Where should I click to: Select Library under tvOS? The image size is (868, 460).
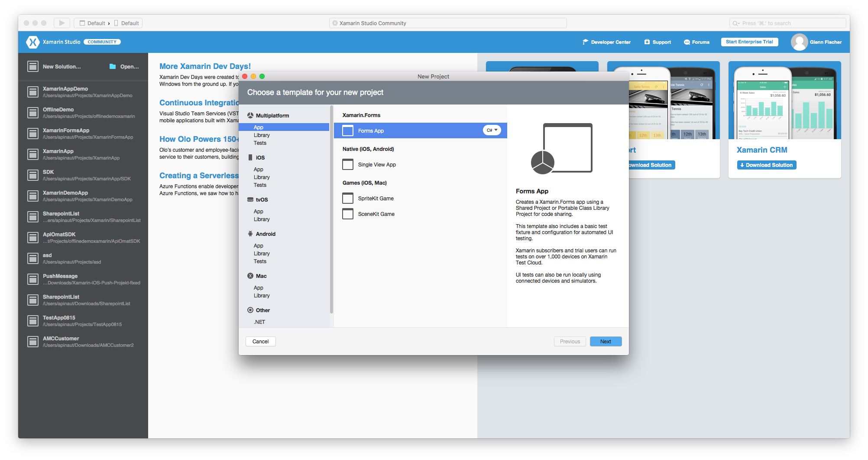[x=262, y=219]
